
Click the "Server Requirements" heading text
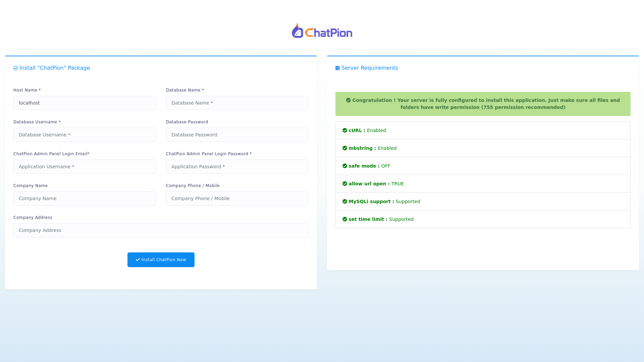pos(370,68)
